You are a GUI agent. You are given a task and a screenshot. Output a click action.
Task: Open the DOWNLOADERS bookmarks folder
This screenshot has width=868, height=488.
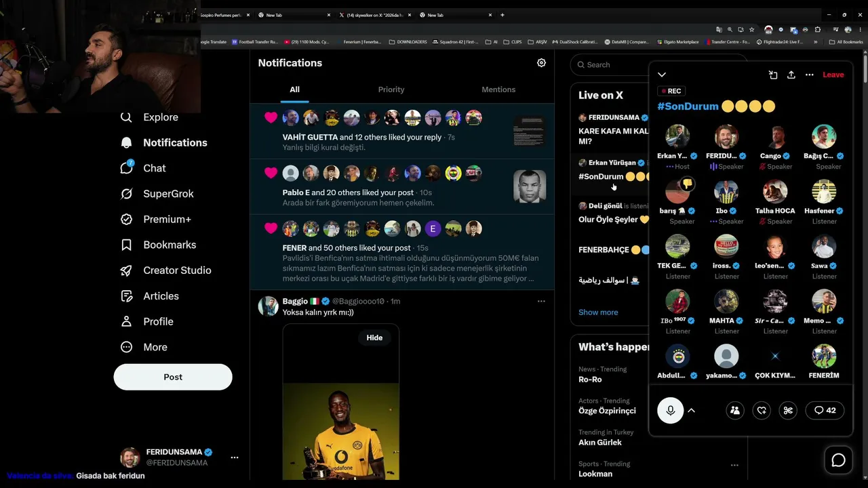tap(408, 42)
